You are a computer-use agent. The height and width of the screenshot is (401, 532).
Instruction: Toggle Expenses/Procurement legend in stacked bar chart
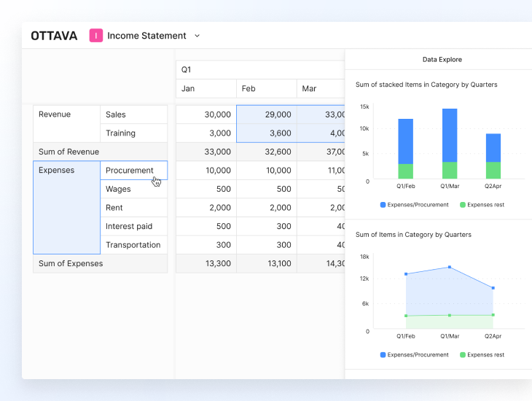(414, 205)
